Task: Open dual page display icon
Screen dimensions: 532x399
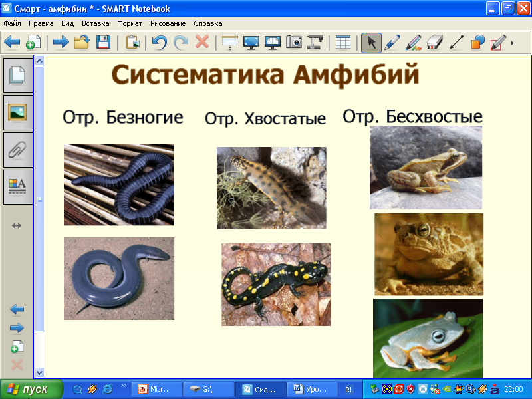Action: pyautogui.click(x=273, y=43)
